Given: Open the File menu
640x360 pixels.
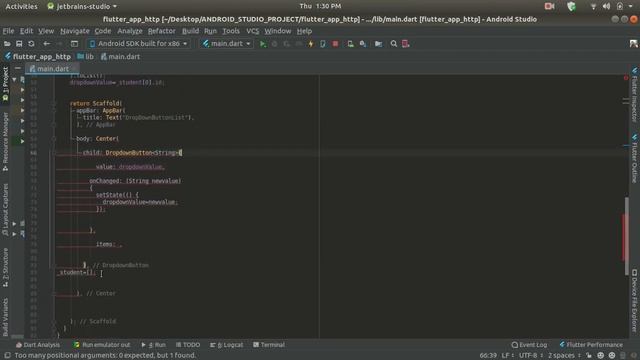Looking at the screenshot, I should [8, 31].
